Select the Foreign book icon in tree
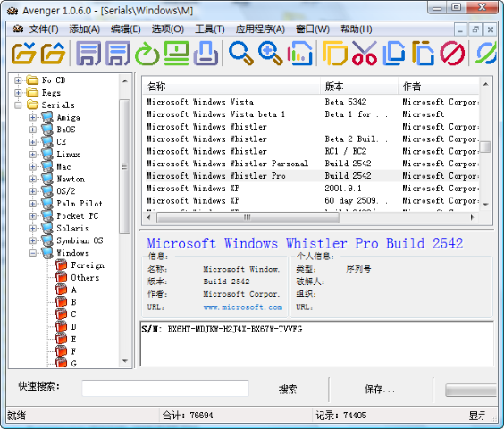This screenshot has height=429, width=504. pyautogui.click(x=61, y=265)
